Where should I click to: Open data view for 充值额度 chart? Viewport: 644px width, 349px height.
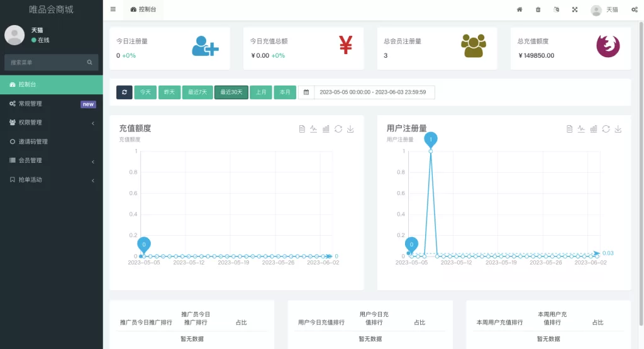(x=302, y=129)
